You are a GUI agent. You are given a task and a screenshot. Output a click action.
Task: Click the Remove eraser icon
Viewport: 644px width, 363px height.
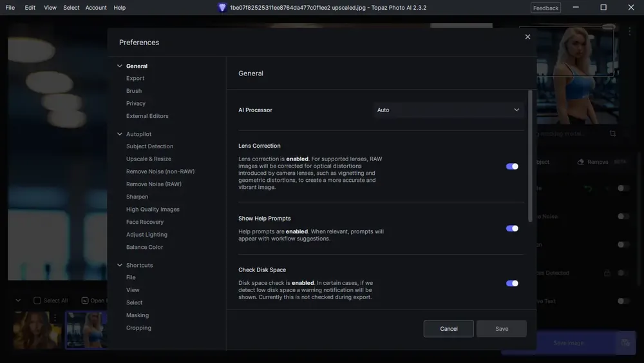pyautogui.click(x=580, y=162)
